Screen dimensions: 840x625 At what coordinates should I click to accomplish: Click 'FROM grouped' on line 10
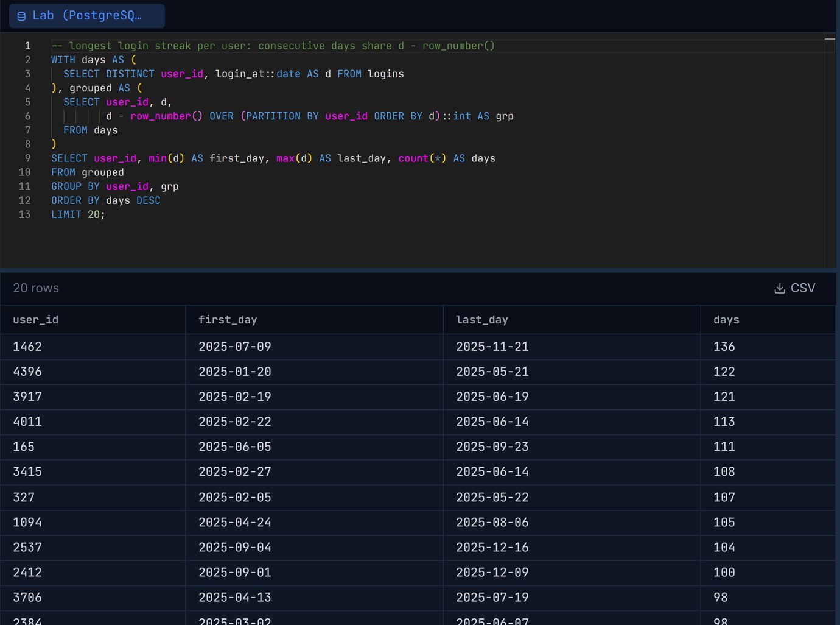click(x=88, y=172)
